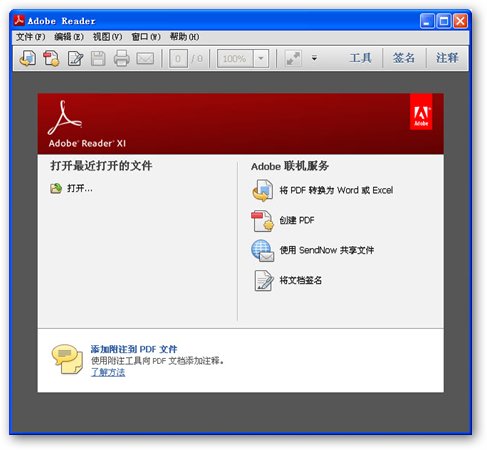Click the yellow sticky note comment icon
Viewport: 487px width, 450px height.
67,359
